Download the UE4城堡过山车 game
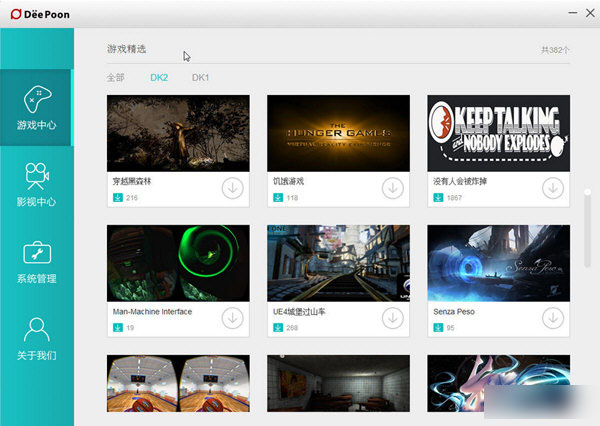Image resolution: width=600 pixels, height=426 pixels. click(393, 318)
